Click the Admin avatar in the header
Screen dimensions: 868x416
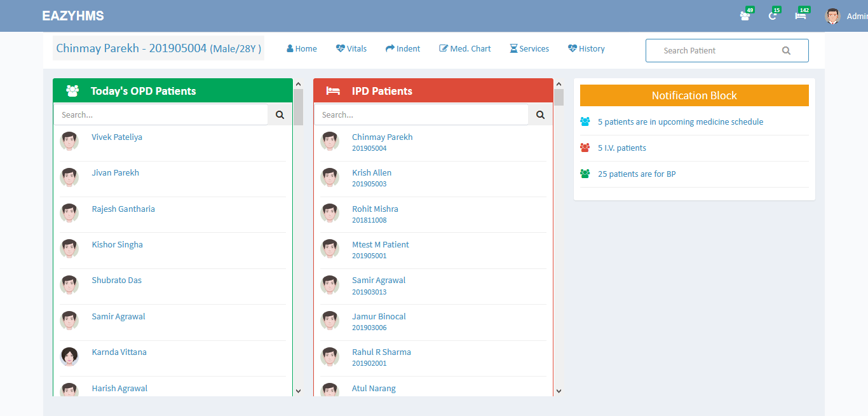(832, 17)
